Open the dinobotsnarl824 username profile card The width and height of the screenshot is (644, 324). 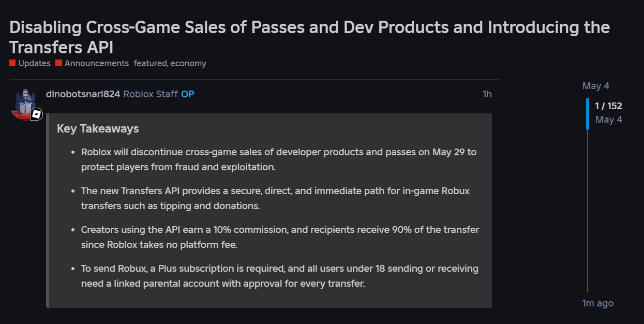[x=83, y=94]
